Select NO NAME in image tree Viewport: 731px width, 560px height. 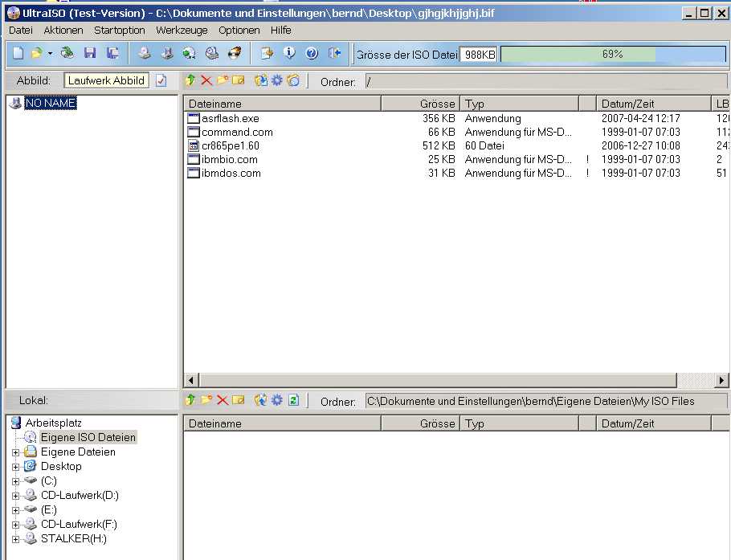point(51,103)
